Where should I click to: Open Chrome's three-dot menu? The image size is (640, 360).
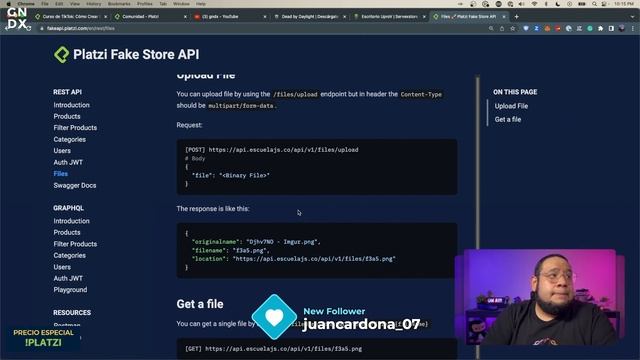click(x=633, y=29)
